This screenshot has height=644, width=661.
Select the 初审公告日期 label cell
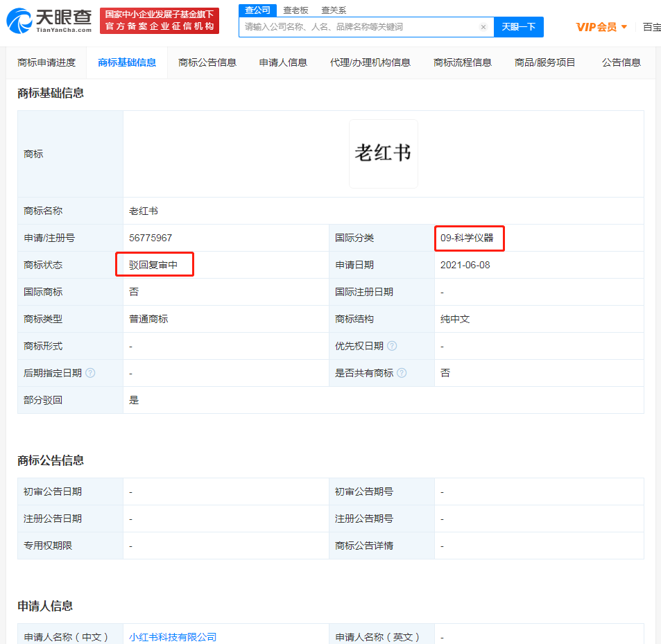70,491
